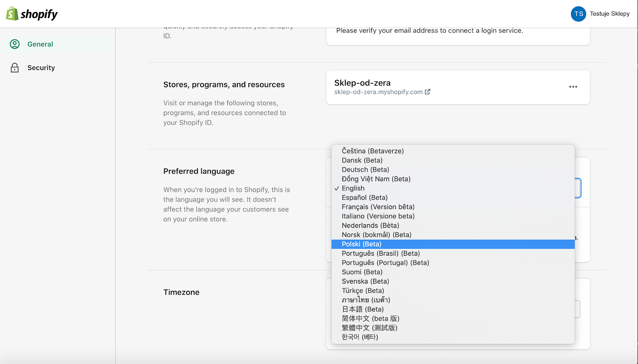638x364 pixels.
Task: Select Čeština (Betaverze) language
Action: (453, 151)
